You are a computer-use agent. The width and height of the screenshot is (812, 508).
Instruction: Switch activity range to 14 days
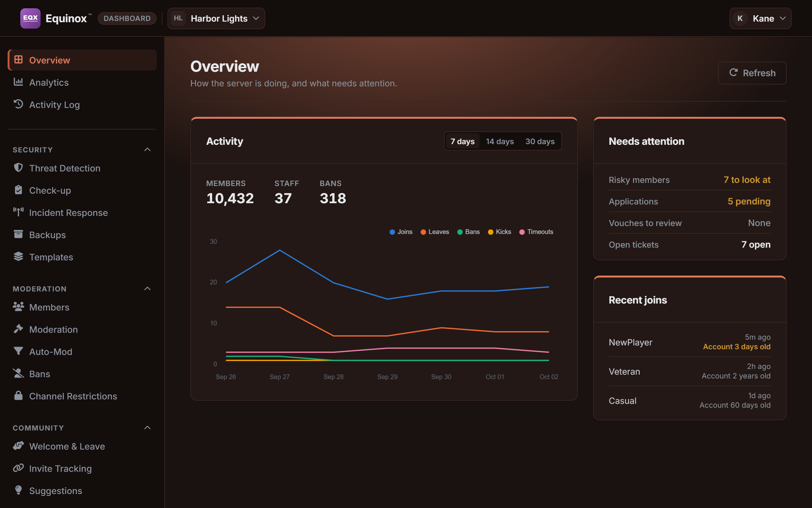point(500,141)
